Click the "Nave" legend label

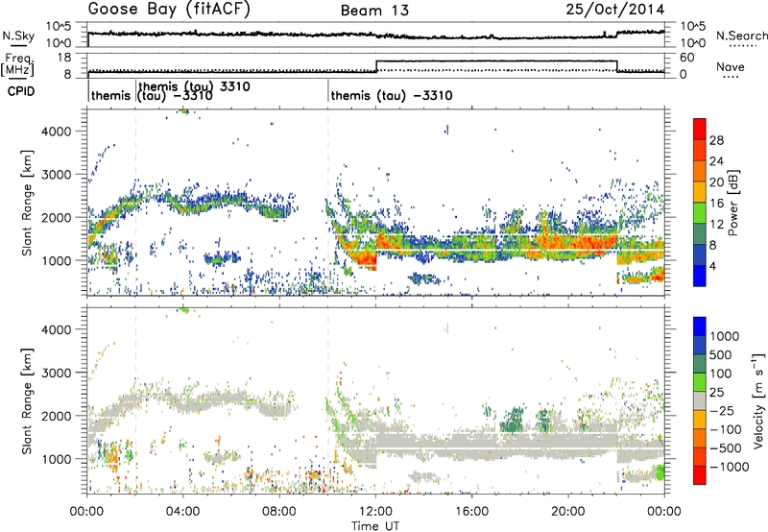pyautogui.click(x=731, y=67)
